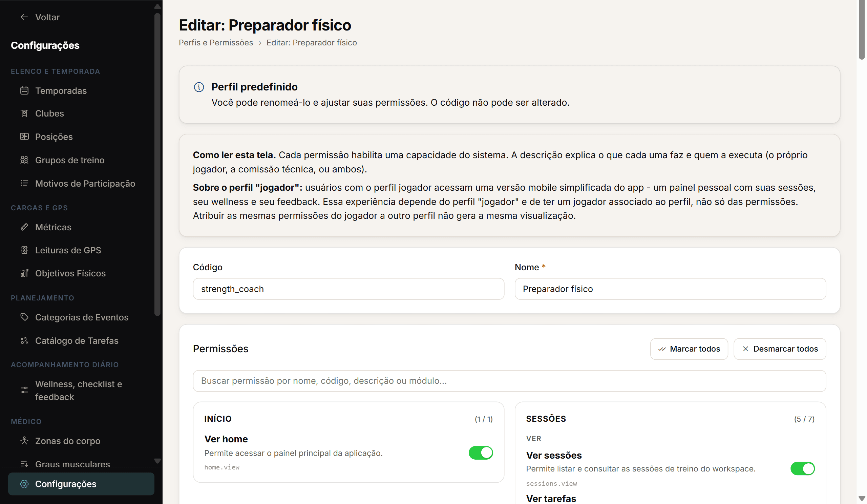Click the Categorias de Eventos tag icon
Image resolution: width=867 pixels, height=504 pixels.
[24, 317]
